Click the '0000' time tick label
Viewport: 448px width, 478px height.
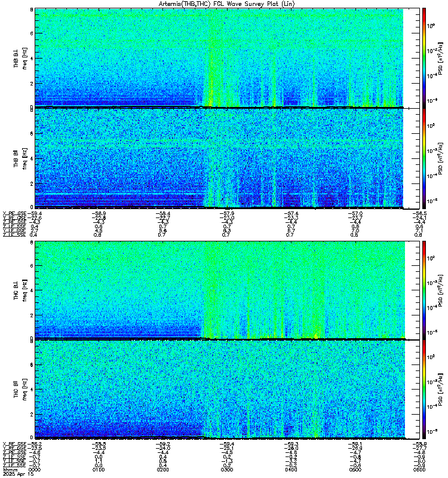(x=35, y=470)
